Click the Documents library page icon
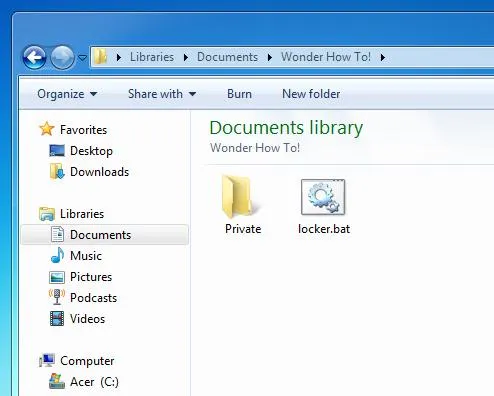Screen dimensions: 494x396 (x=57, y=234)
